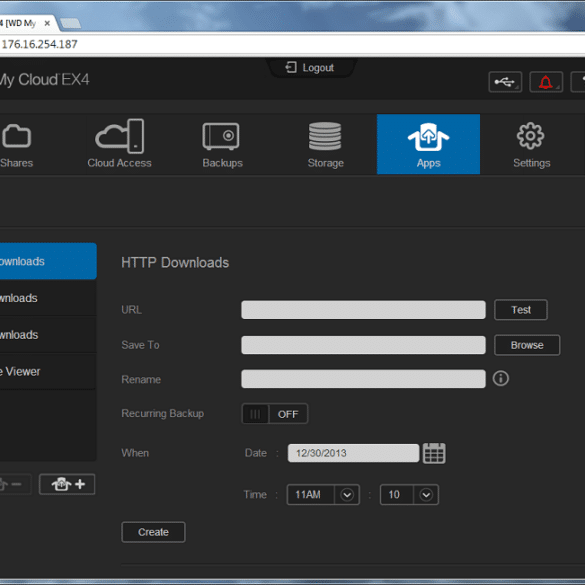Screen dimensions: 585x585
Task: Open the Cloud Access section
Action: point(119,145)
